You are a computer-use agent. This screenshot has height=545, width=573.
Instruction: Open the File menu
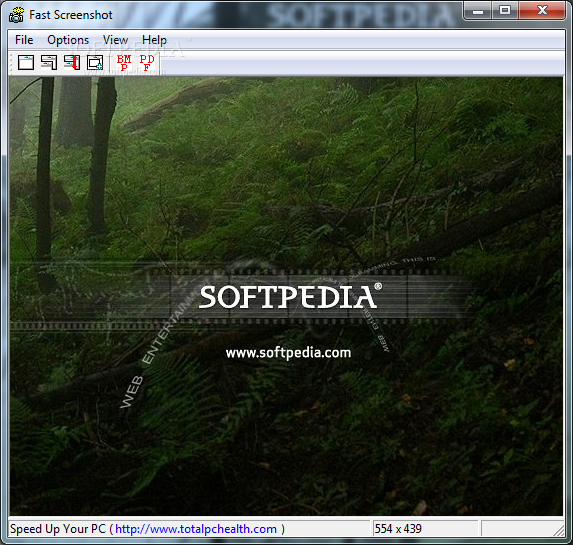tap(24, 40)
